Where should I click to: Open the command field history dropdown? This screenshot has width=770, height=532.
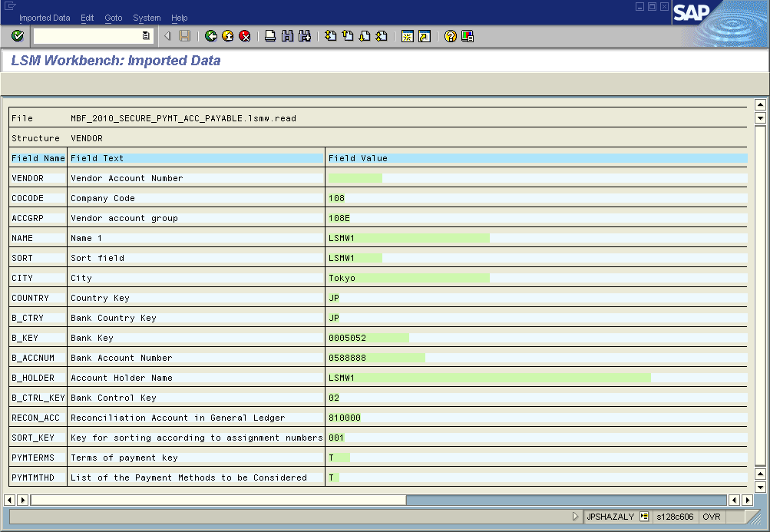coord(146,35)
